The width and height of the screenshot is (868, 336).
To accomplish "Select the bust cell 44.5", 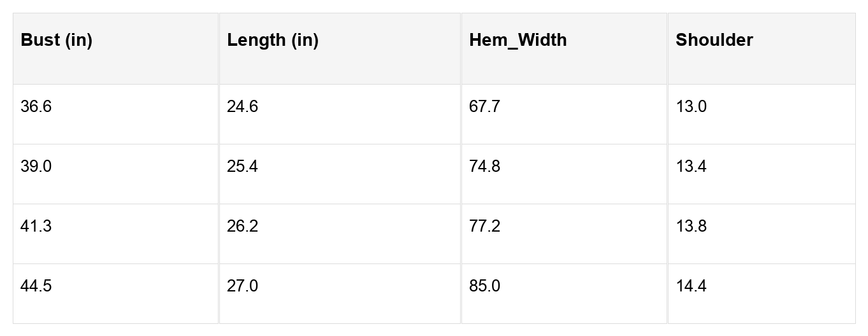I will point(116,294).
